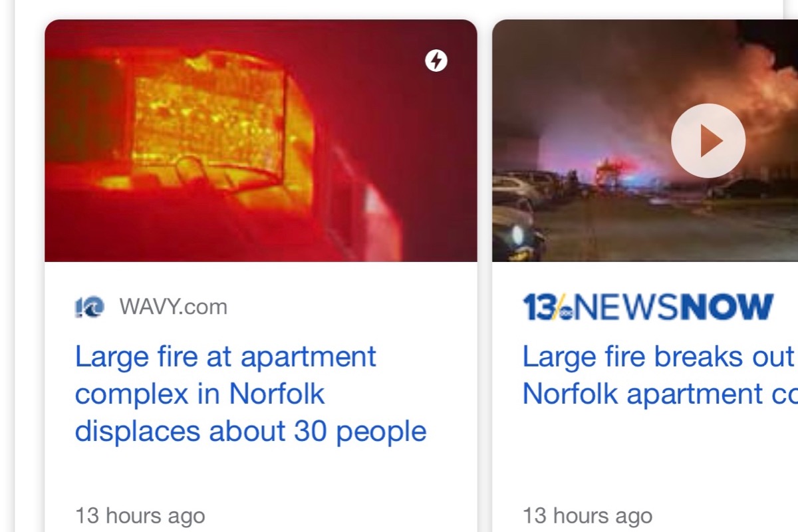Viewport: 798px width, 532px height.
Task: Click '13 hours ago' under WAVY story
Action: 140,515
